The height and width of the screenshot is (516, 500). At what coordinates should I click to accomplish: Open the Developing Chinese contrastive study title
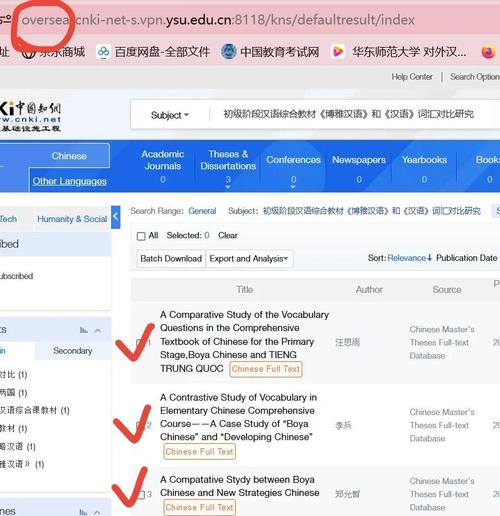point(238,417)
